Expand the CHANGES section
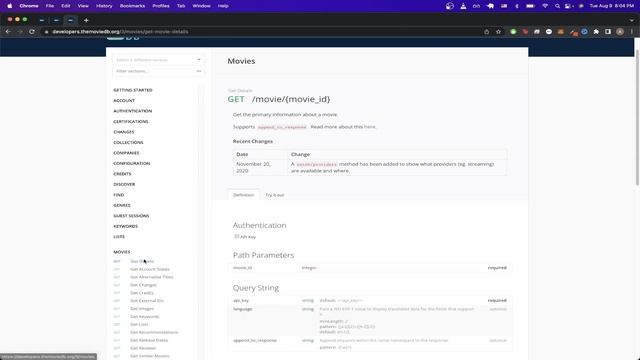Image resolution: width=640 pixels, height=360 pixels. pyautogui.click(x=124, y=132)
